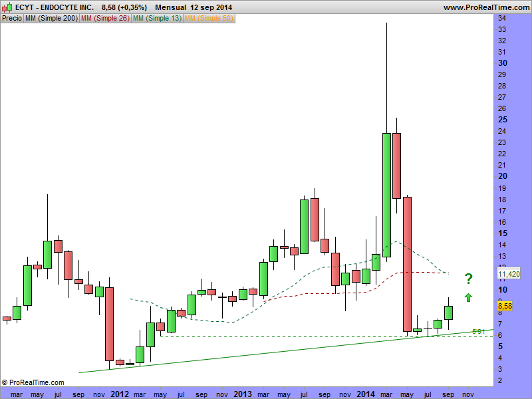Click the 2014 year label on time axis
Image resolution: width=532 pixels, height=399 pixels.
[x=366, y=394]
